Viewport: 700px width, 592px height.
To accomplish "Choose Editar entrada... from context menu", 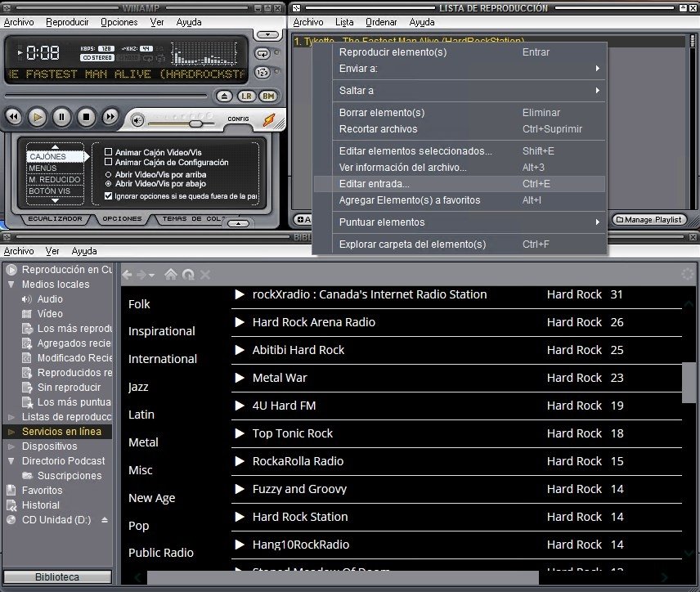I will (x=460, y=184).
